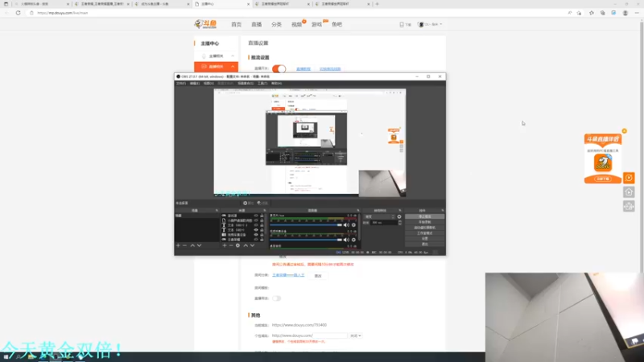
Task: Toggle visibility eye of 王者荣耀 source
Action: click(256, 240)
